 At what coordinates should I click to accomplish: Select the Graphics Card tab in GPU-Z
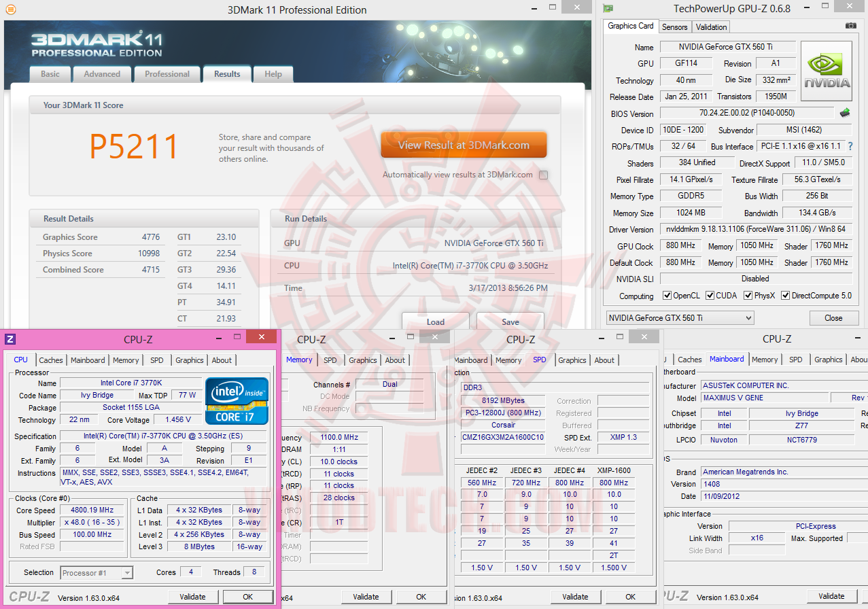631,26
